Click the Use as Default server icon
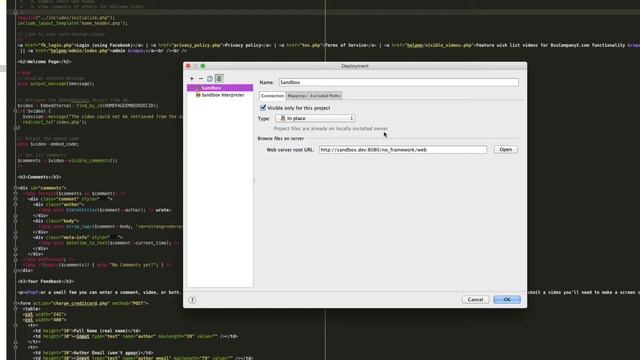The width and height of the screenshot is (640, 360). tap(219, 78)
